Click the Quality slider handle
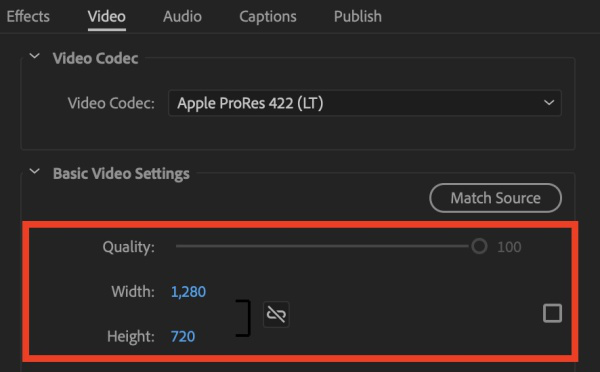Image resolution: width=600 pixels, height=372 pixels. coord(479,246)
